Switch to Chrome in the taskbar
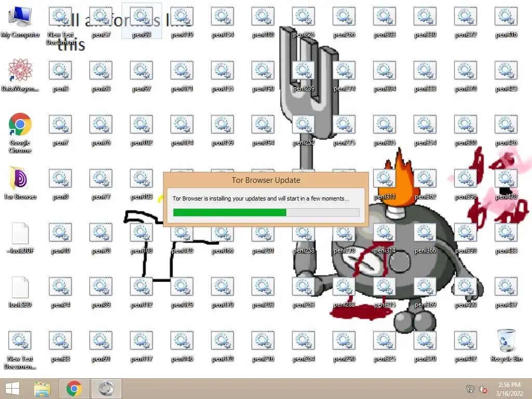Image resolution: width=532 pixels, height=399 pixels. 74,389
